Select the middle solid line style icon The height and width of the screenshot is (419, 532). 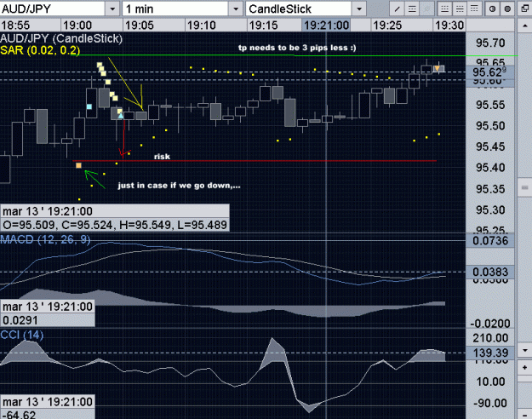tap(460, 9)
